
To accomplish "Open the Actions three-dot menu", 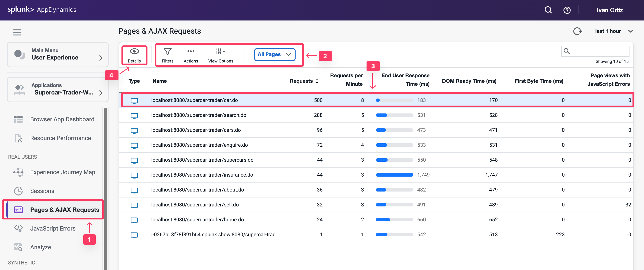I will click(x=191, y=52).
